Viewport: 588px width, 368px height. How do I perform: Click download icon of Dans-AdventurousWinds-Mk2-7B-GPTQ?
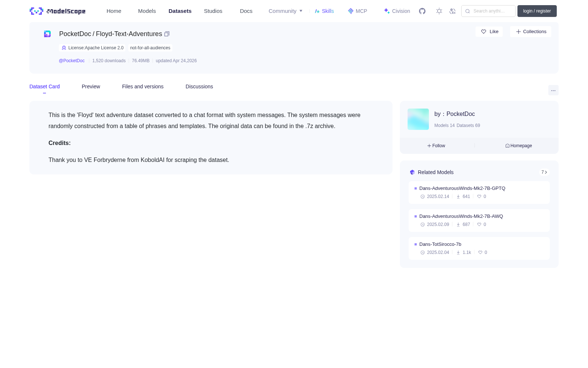point(458,197)
